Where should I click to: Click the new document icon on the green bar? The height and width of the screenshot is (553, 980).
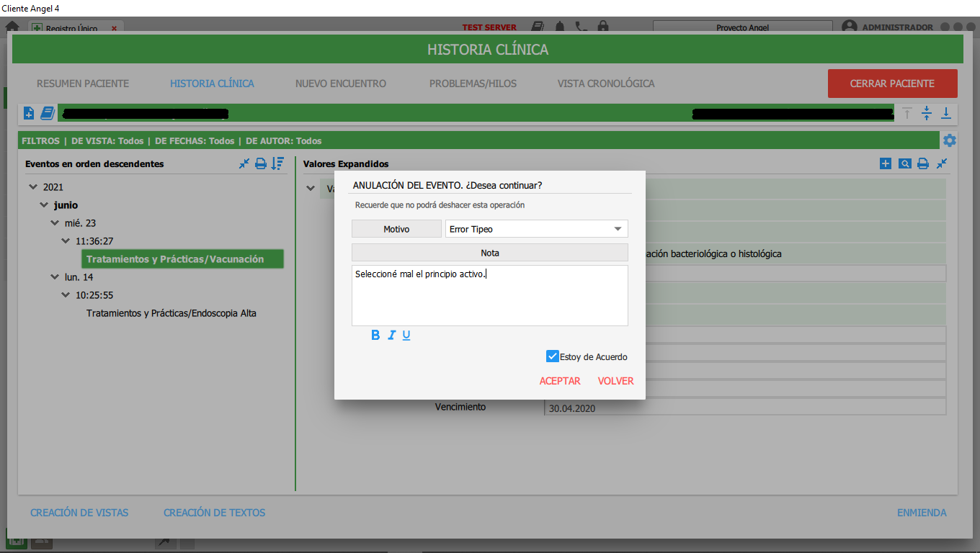tap(28, 113)
